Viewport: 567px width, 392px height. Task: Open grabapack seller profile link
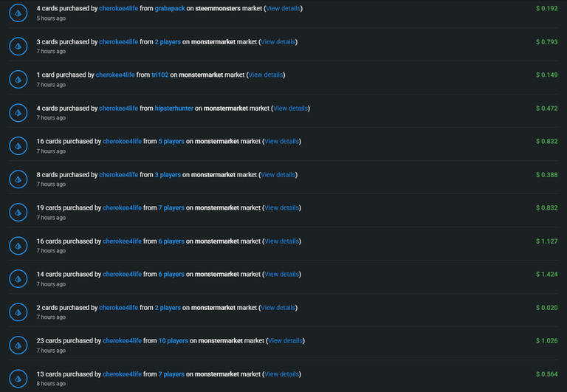pos(170,8)
